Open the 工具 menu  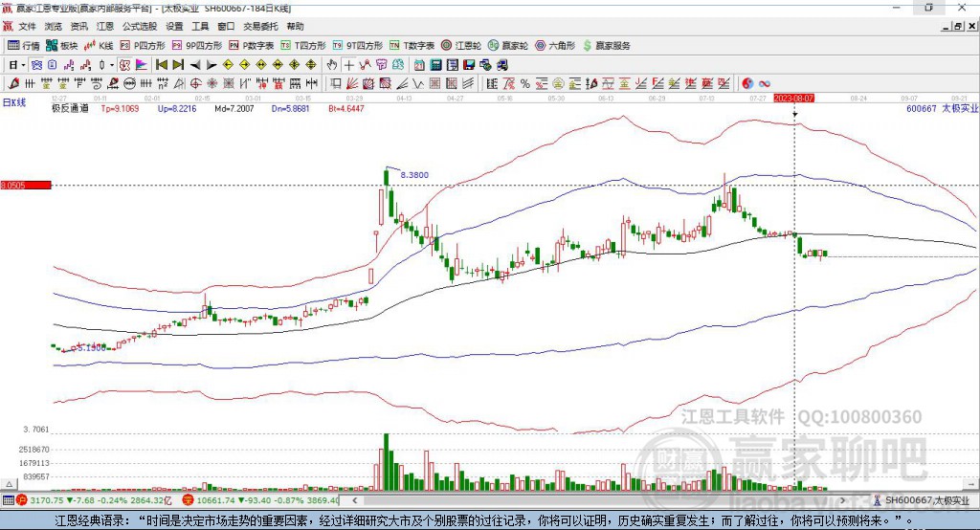point(200,26)
